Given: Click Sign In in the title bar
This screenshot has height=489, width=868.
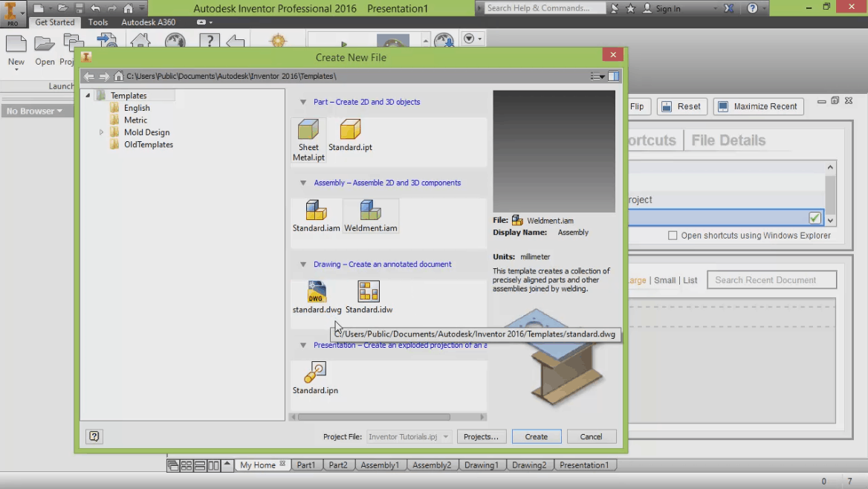Looking at the screenshot, I should click(x=668, y=8).
